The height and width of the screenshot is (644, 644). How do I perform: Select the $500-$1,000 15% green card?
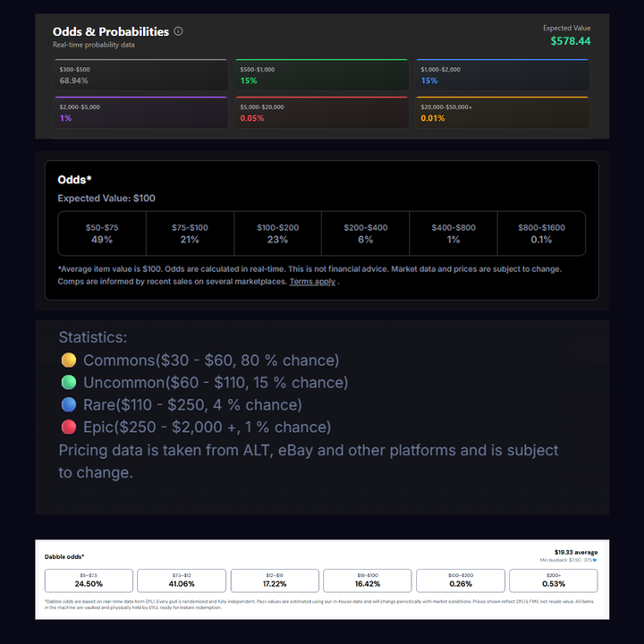322,75
